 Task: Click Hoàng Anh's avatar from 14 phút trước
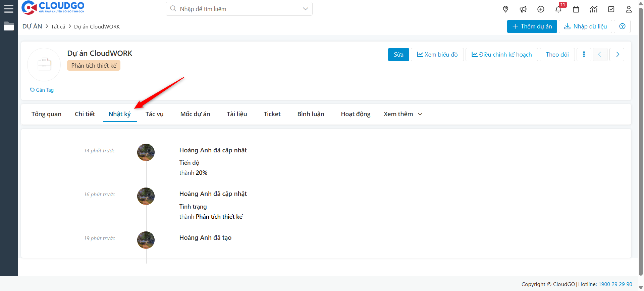(x=146, y=152)
